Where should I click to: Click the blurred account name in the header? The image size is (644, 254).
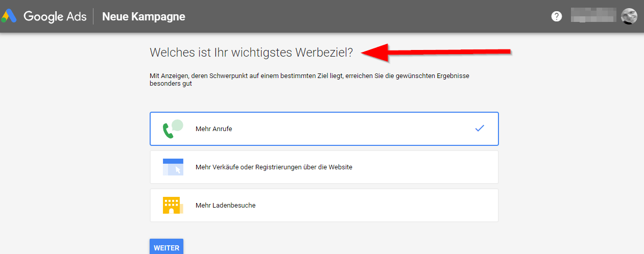(592, 16)
